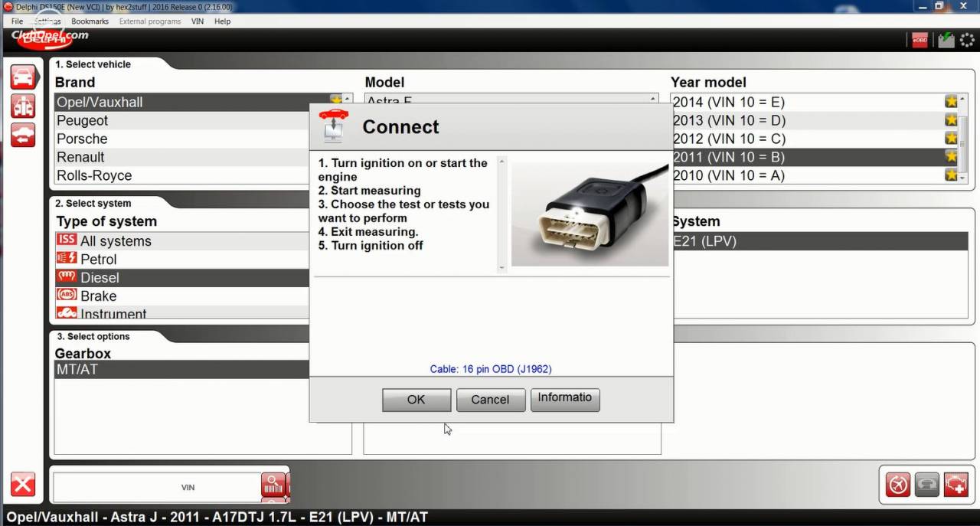Click the ISS icon for All systems
The image size is (980, 526).
[67, 240]
